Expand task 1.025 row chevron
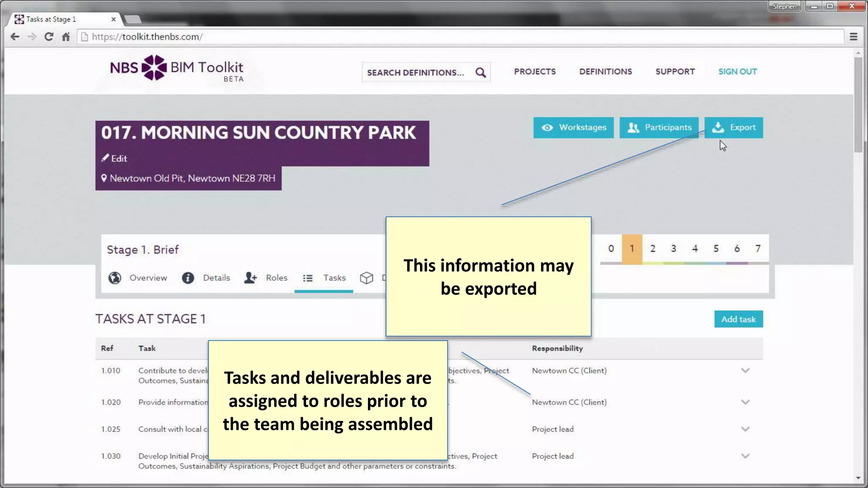This screenshot has width=868, height=488. (x=746, y=429)
